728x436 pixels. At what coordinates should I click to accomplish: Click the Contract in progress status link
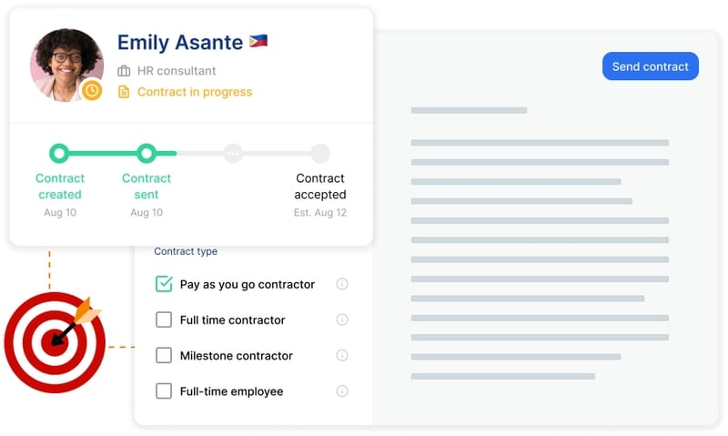[194, 92]
